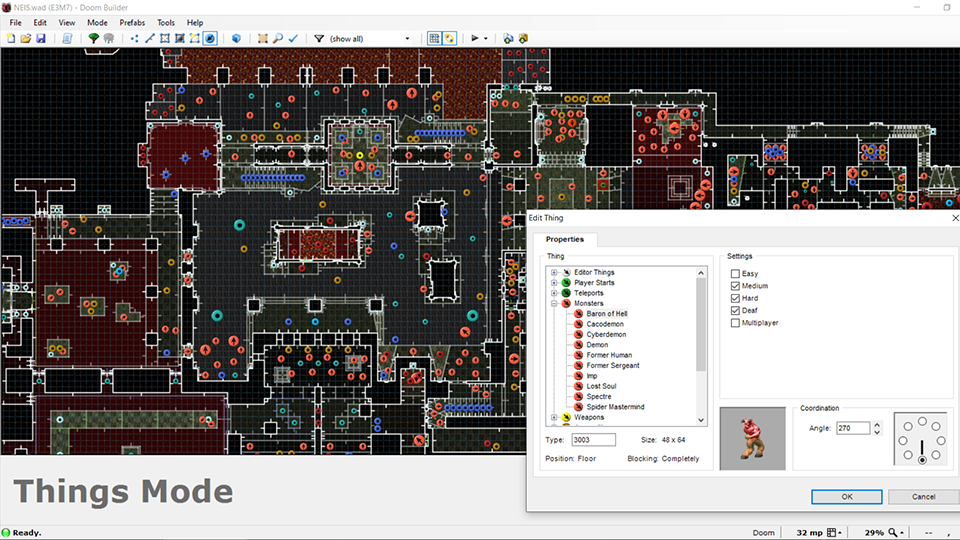Image resolution: width=960 pixels, height=540 pixels.
Task: Expand the Player Starts tree node
Action: (x=554, y=283)
